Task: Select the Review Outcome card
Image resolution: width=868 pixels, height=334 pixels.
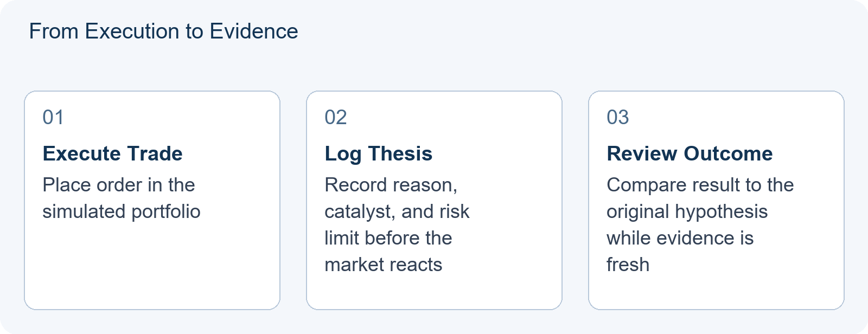Action: [x=716, y=200]
